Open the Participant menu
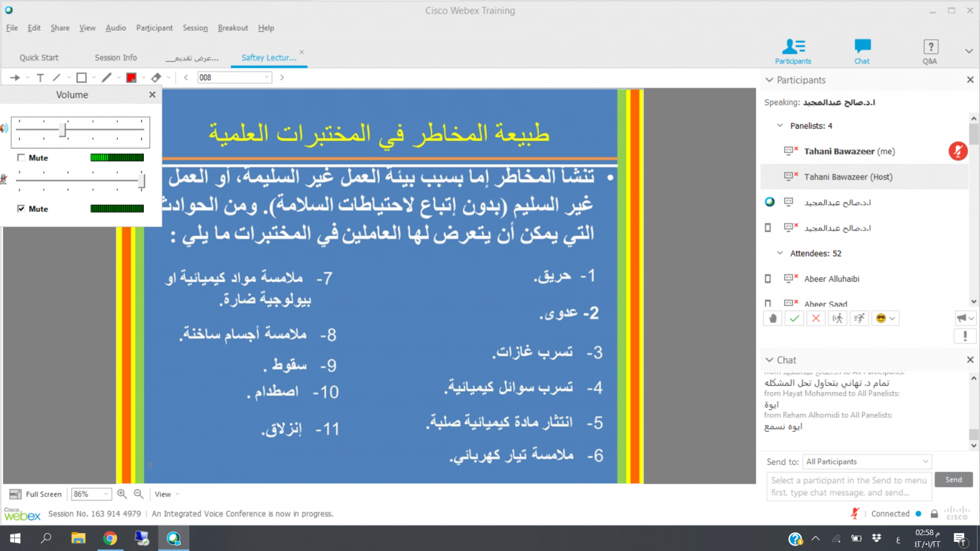This screenshot has height=551, width=980. [154, 28]
